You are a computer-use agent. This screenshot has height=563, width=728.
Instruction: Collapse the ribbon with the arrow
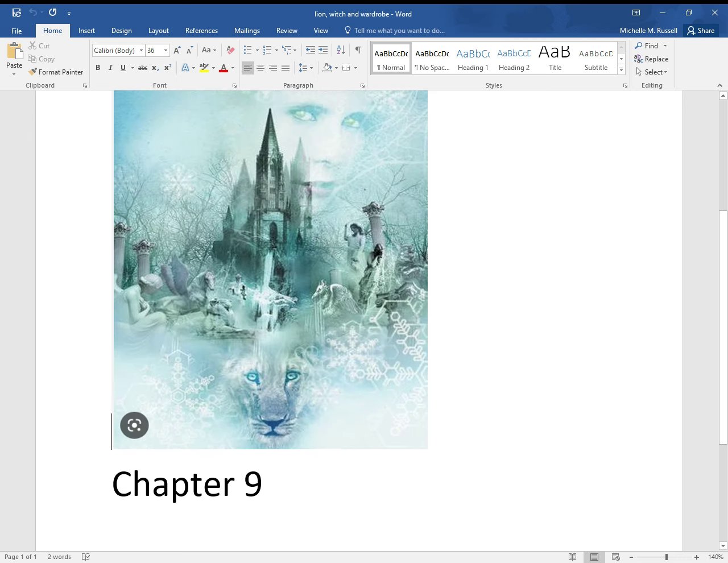coord(719,86)
